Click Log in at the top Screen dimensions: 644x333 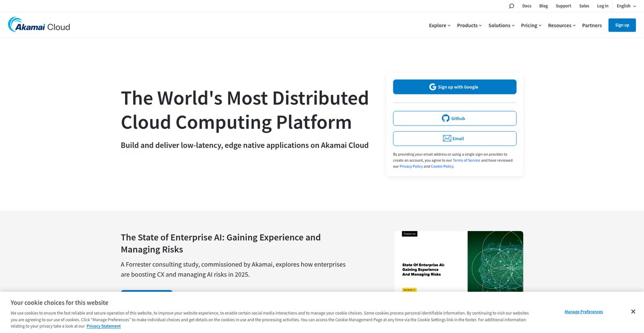(x=603, y=6)
